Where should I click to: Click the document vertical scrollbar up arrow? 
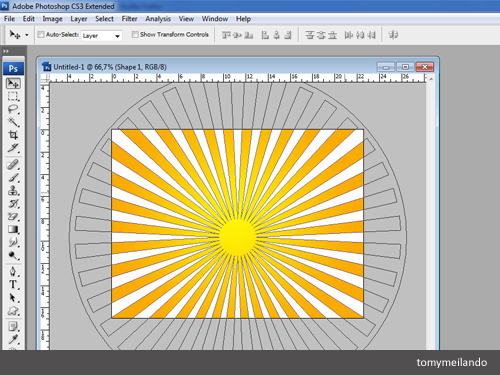[431, 79]
